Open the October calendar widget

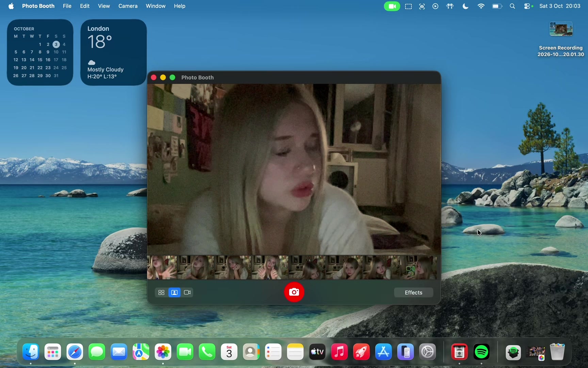[40, 52]
